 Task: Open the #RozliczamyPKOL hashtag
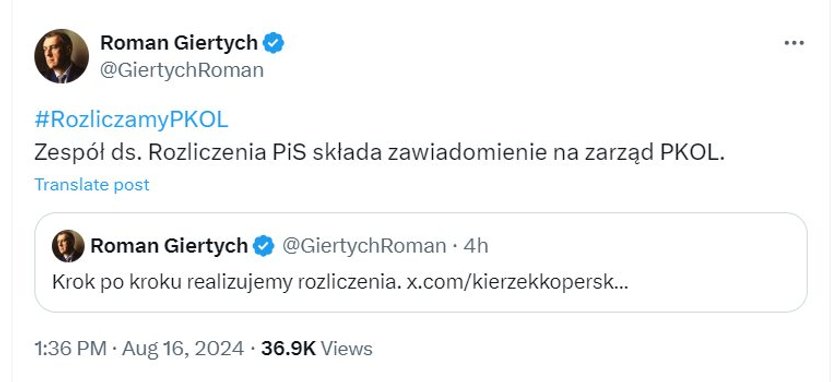click(131, 121)
